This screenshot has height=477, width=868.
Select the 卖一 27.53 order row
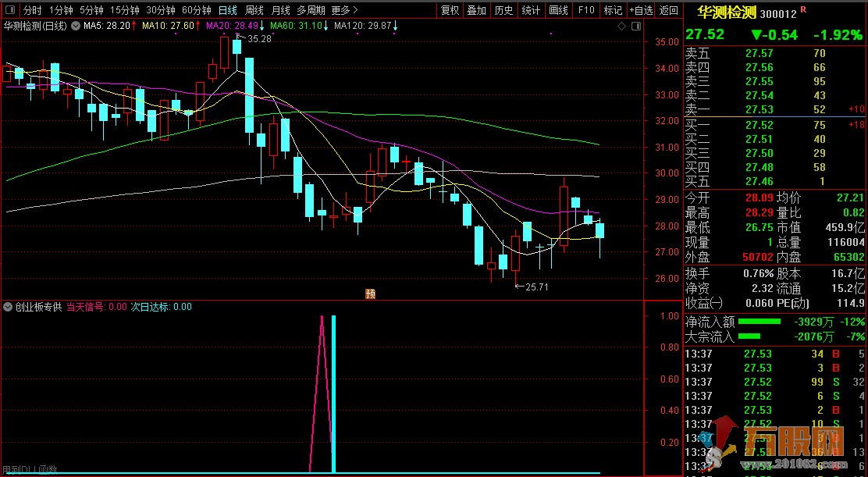775,109
